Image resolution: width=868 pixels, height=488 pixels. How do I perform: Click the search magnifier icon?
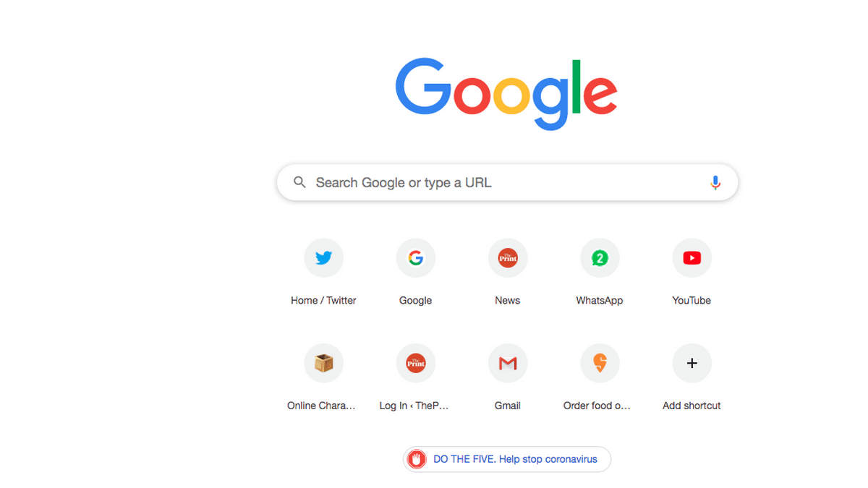tap(299, 182)
